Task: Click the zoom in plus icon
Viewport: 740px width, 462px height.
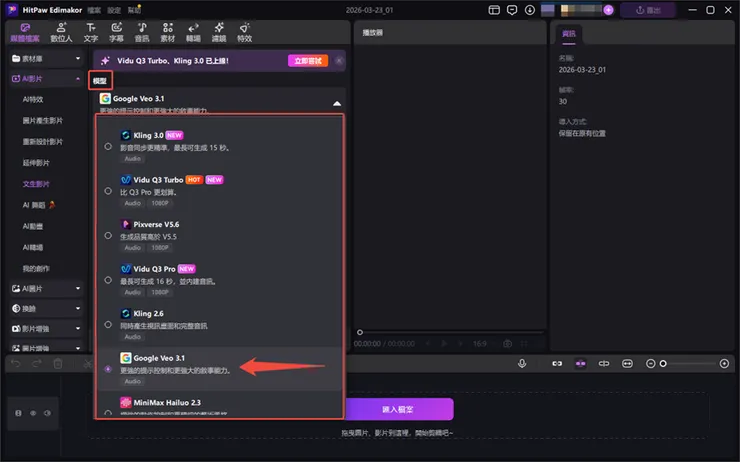Action: [x=724, y=363]
